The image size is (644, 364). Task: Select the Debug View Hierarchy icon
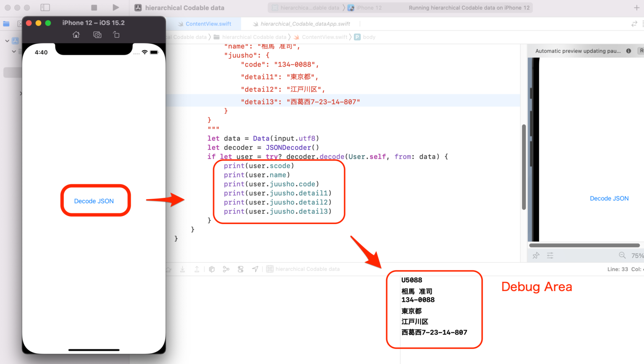point(212,269)
